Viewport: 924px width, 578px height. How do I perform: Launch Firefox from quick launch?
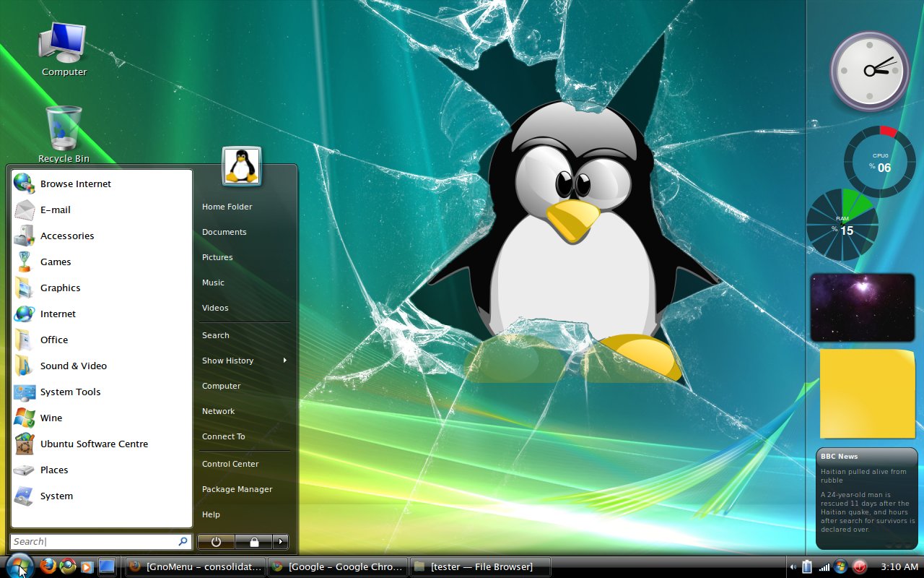pyautogui.click(x=48, y=566)
